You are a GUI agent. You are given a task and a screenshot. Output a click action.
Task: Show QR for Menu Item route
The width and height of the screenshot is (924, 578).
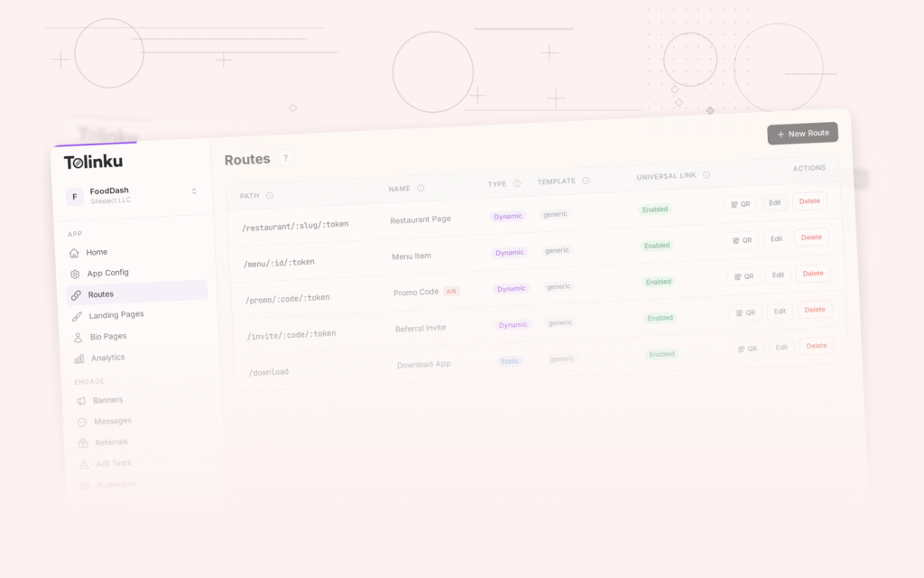743,240
